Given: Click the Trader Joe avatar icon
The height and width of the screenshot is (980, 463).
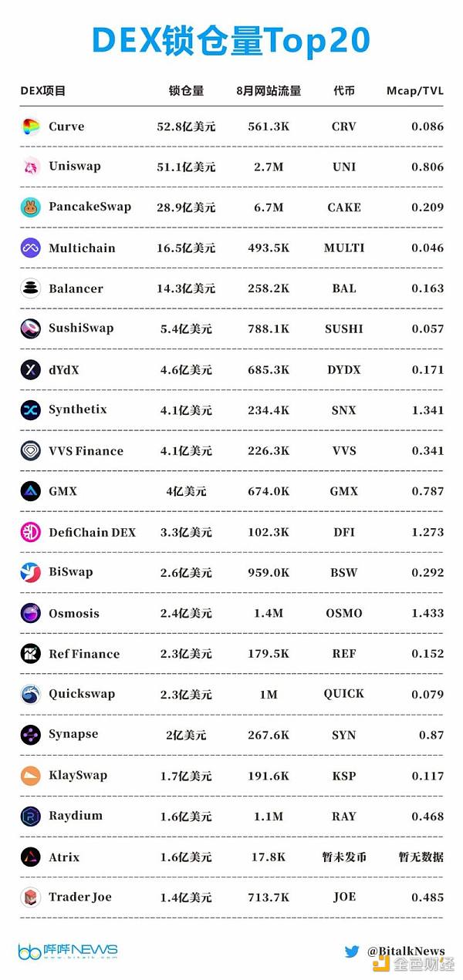Looking at the screenshot, I should [31, 897].
